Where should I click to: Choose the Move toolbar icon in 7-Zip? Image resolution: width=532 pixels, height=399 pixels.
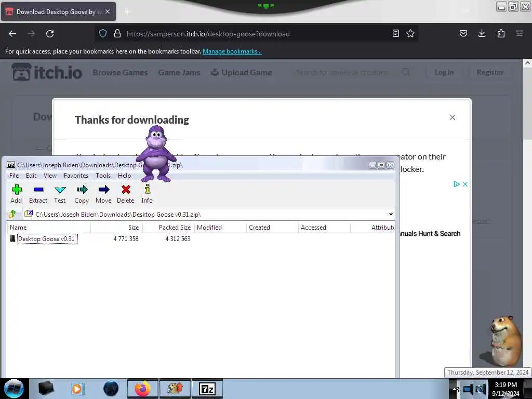(103, 194)
